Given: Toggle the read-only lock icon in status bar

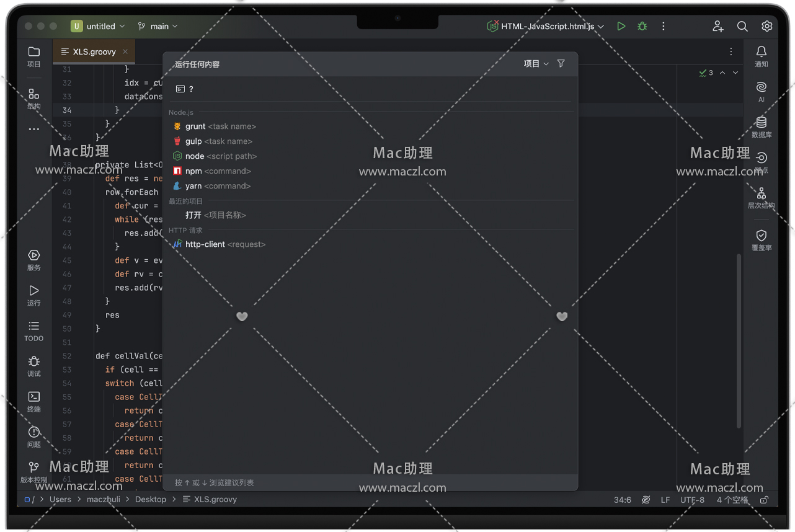Looking at the screenshot, I should point(765,500).
